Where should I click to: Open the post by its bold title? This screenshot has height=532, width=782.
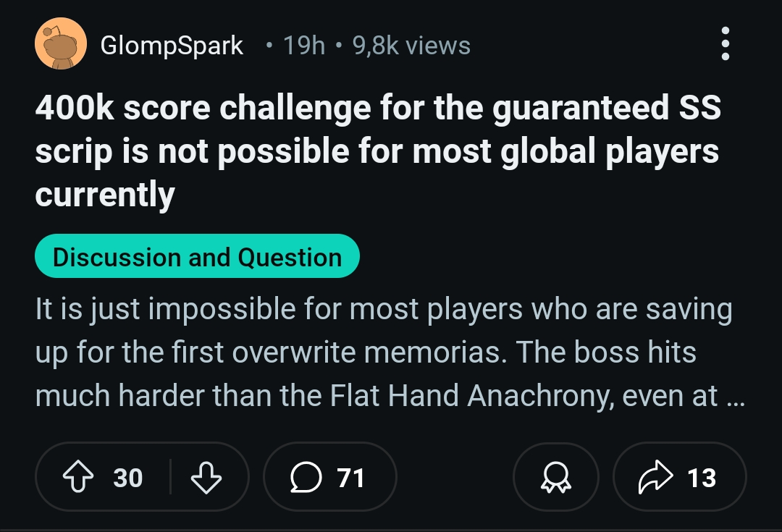pyautogui.click(x=378, y=151)
